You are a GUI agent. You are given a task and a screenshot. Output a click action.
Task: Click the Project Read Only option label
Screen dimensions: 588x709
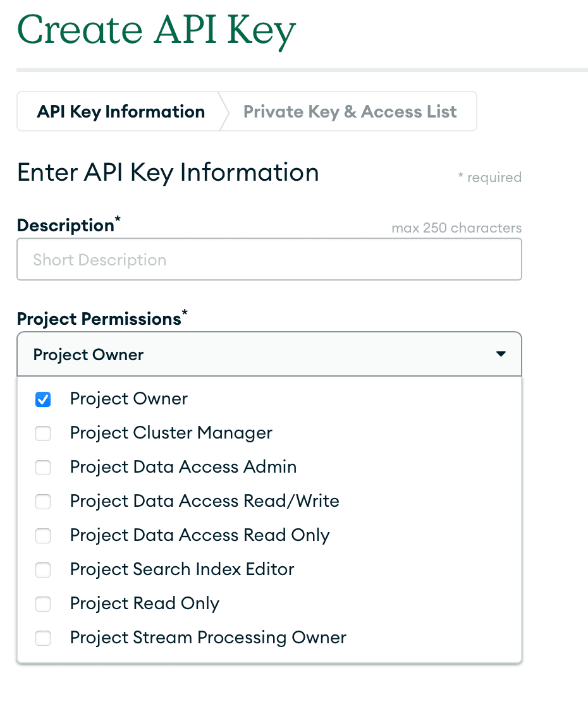(144, 604)
